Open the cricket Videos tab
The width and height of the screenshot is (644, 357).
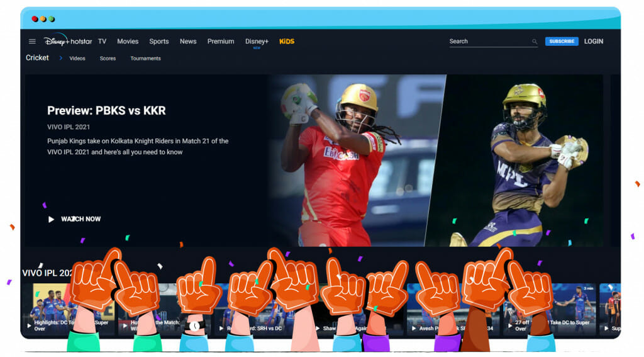pos(77,59)
